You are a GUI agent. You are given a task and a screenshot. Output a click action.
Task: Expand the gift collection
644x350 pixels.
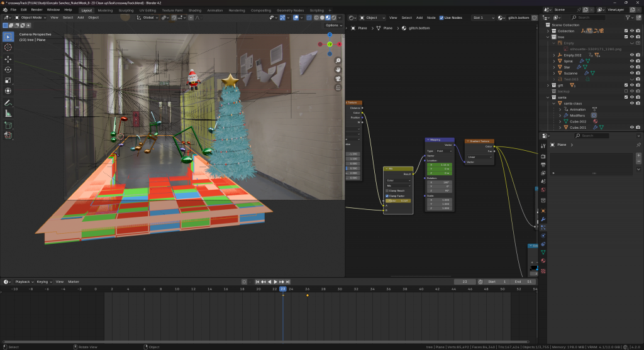(548, 85)
